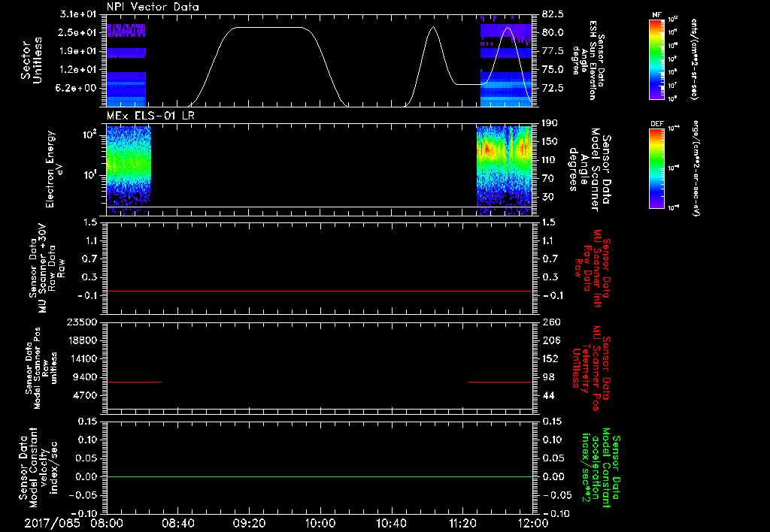The width and height of the screenshot is (770, 532).
Task: Click the "1.2e+01" tick label
Action: click(77, 70)
